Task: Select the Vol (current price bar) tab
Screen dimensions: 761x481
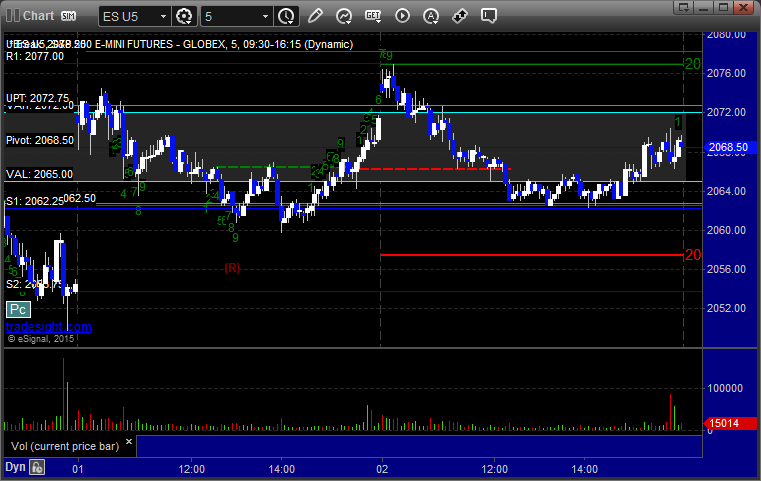Action: tap(65, 446)
